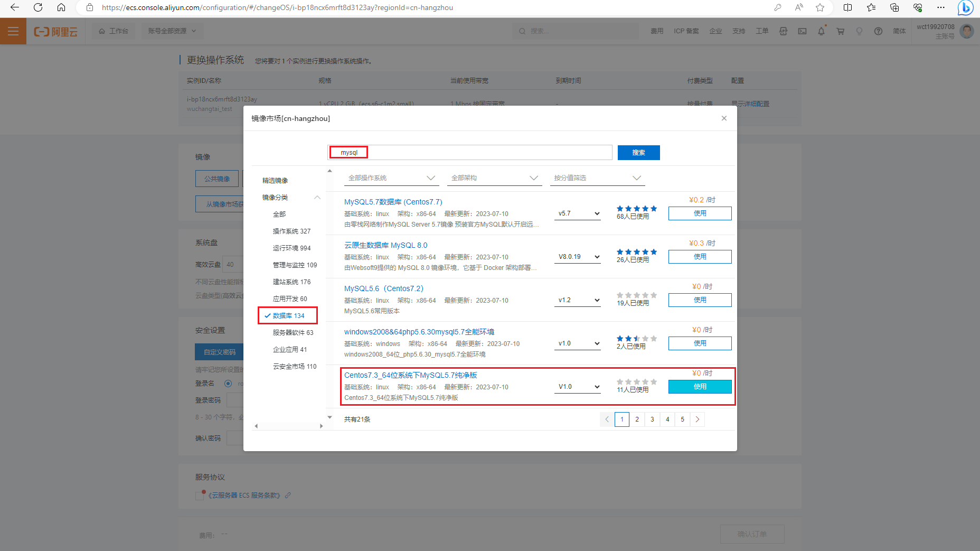Open browser settings ellipsis menu
The height and width of the screenshot is (551, 980).
(x=941, y=7)
